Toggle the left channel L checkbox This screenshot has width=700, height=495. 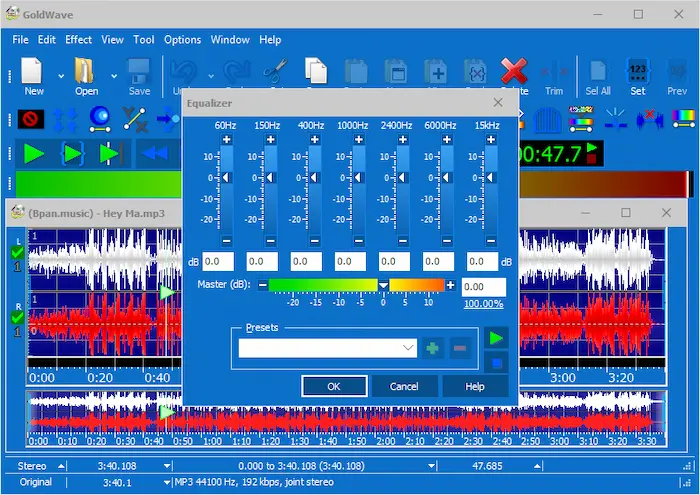tap(17, 253)
